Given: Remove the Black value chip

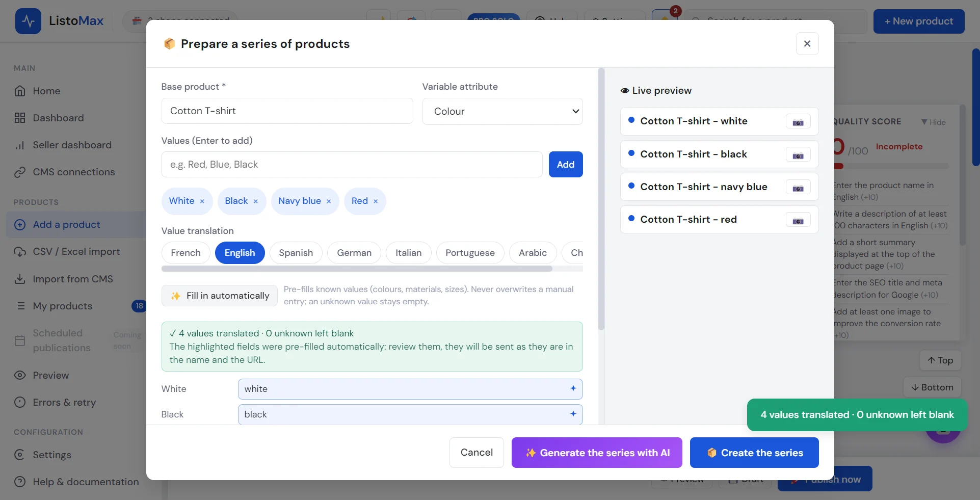Looking at the screenshot, I should point(256,201).
